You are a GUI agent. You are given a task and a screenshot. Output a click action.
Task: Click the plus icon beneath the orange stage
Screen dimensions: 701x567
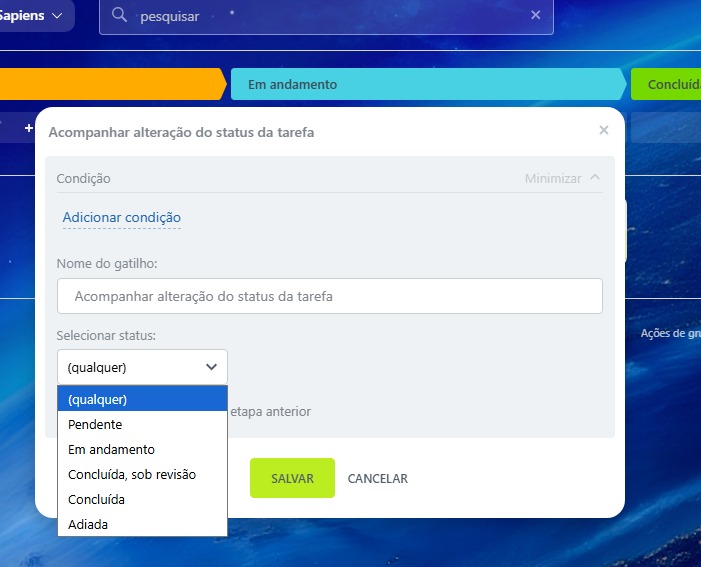click(x=28, y=128)
